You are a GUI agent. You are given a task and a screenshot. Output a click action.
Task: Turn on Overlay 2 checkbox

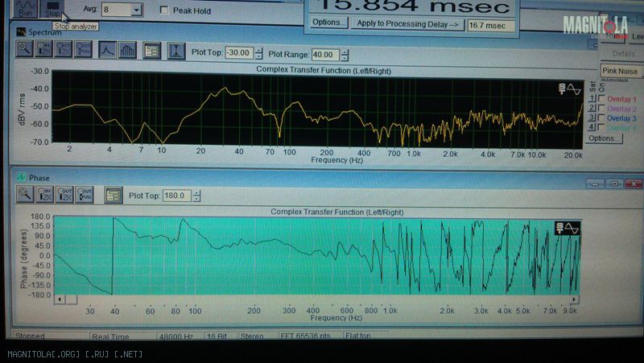(x=601, y=108)
